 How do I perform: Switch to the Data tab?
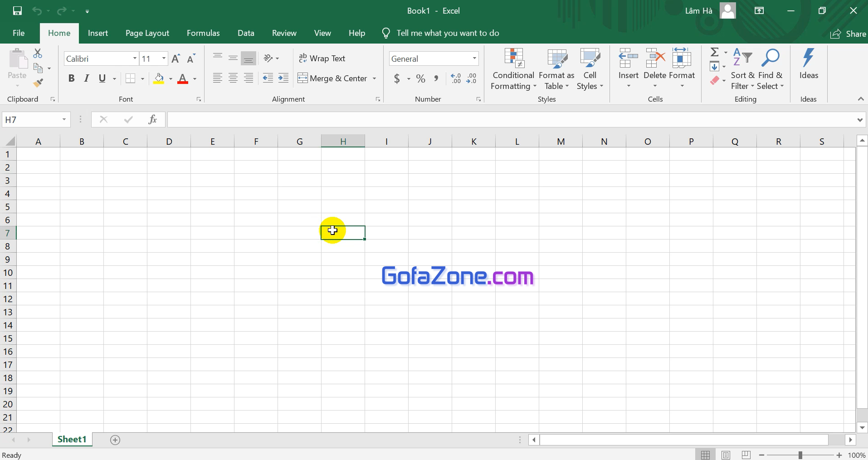246,33
